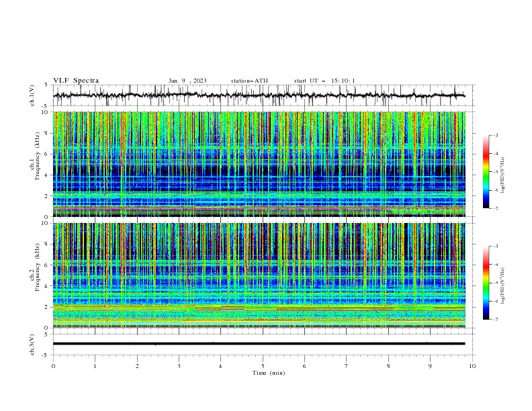Click the "-3" label on ch.1 color bar
Image resolution: width=532 pixels, height=411 pixels.
tap(496, 135)
